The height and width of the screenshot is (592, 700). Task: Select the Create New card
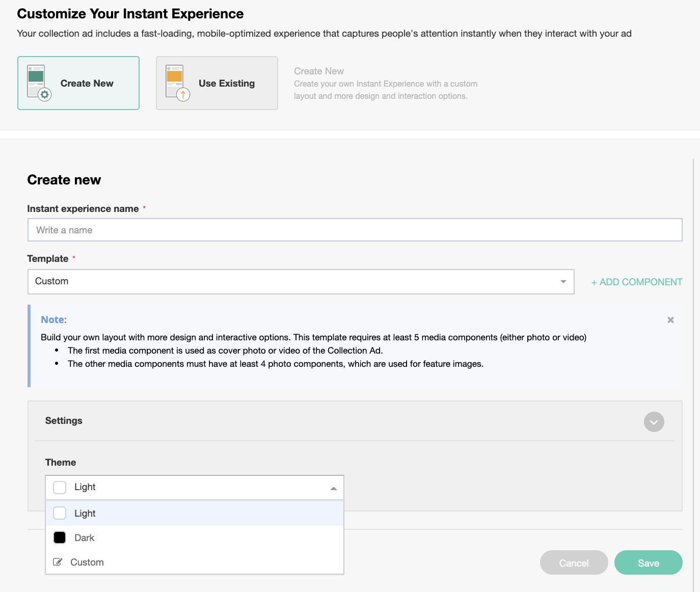tap(78, 83)
